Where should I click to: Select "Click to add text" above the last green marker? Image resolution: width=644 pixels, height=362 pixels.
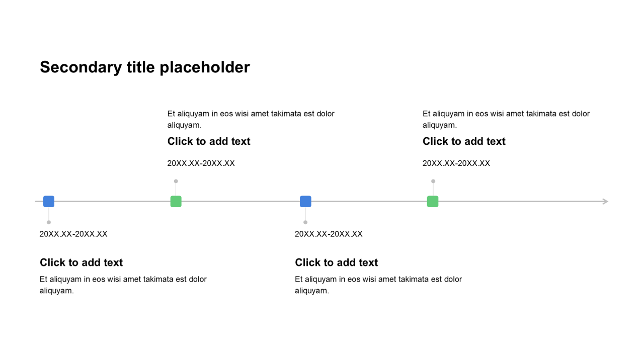pyautogui.click(x=464, y=141)
